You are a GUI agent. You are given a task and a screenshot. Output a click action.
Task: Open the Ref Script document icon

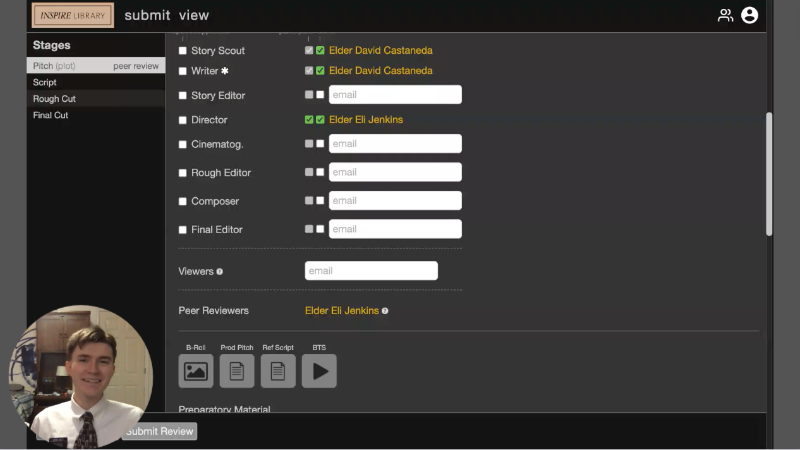(x=278, y=371)
